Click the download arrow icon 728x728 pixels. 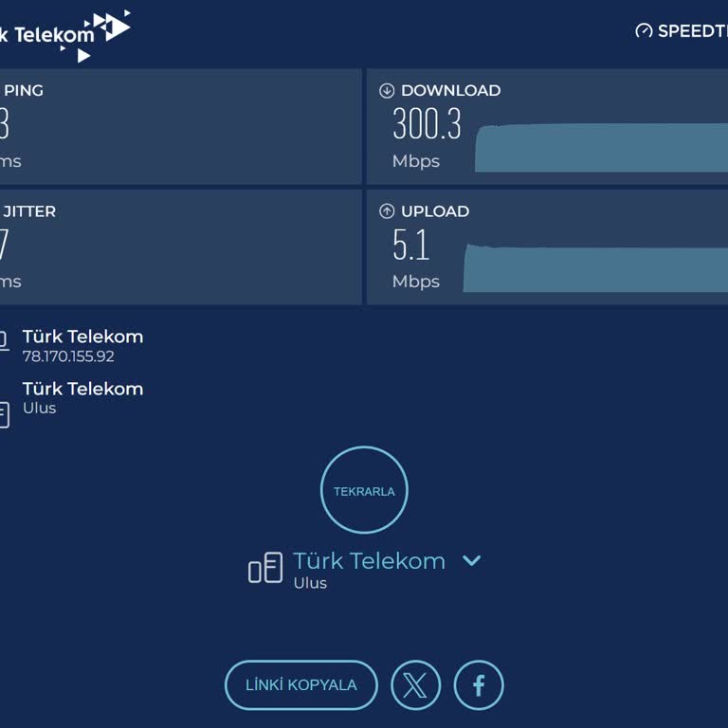coord(387,91)
